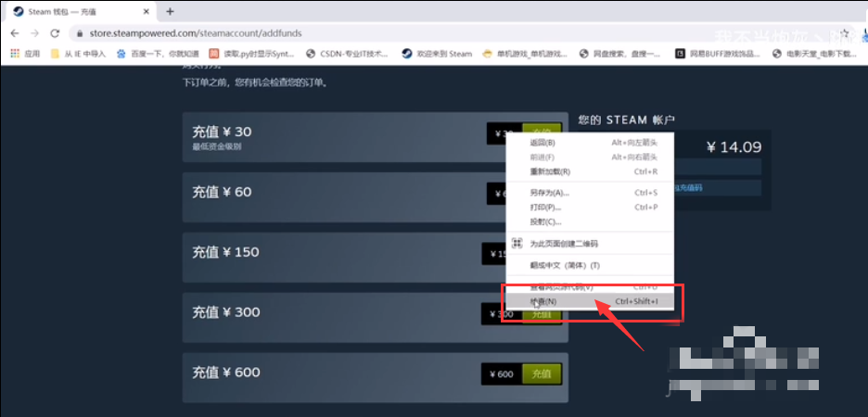Click the green 充值 button for ￥600
This screenshot has height=417, width=868.
click(x=542, y=373)
